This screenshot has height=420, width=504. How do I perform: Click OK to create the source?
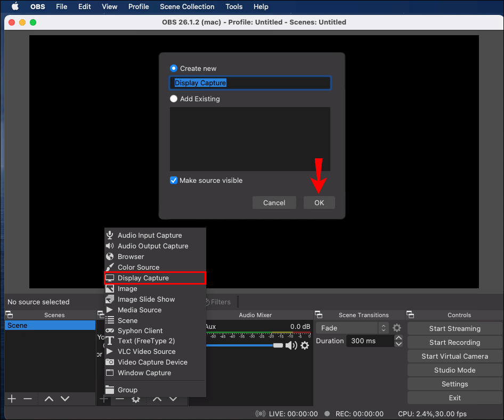319,203
